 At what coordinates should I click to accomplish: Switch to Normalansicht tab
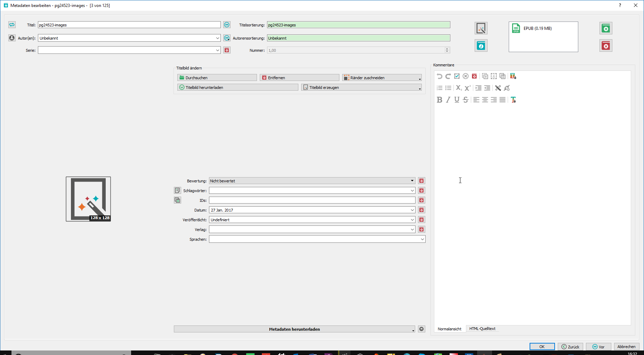(450, 329)
